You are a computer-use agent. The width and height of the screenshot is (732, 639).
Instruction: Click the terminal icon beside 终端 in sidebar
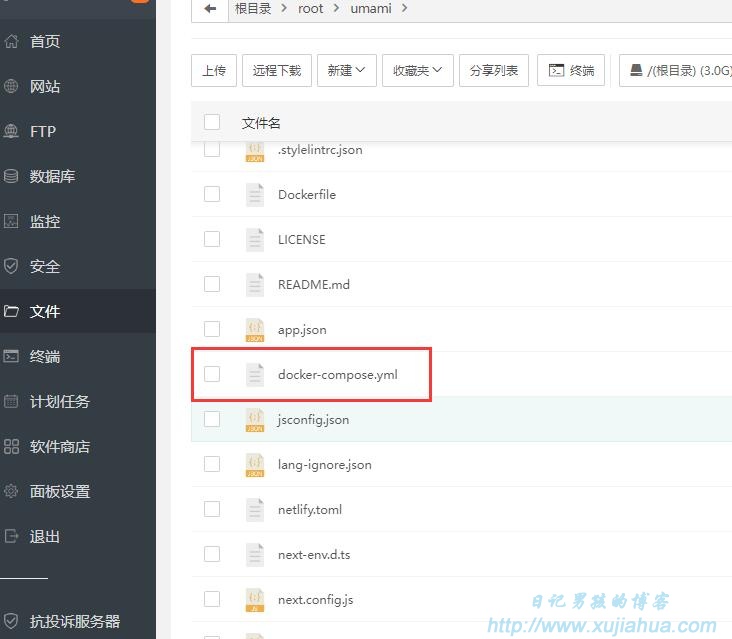[x=11, y=356]
